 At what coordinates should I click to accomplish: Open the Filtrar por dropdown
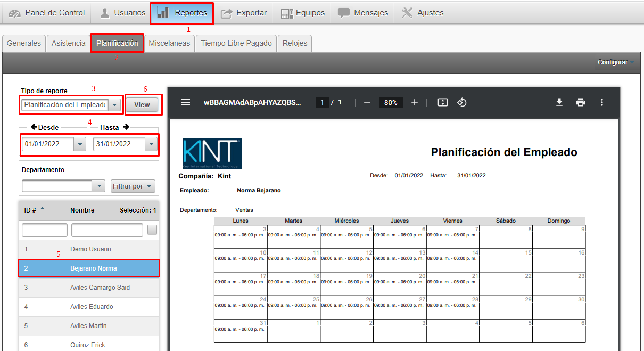(x=133, y=186)
